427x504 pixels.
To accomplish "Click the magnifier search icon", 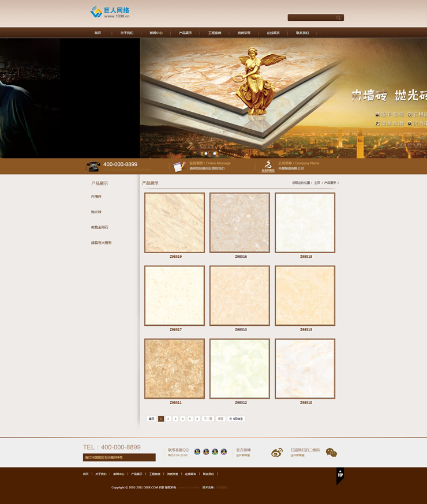I will (x=338, y=18).
